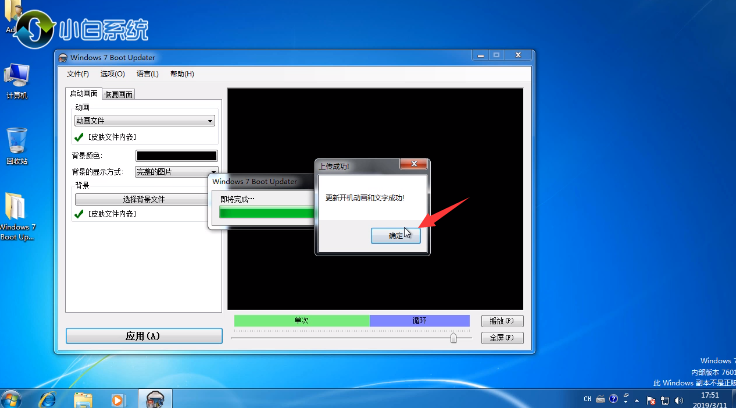
Task: Switch to the 启动画面 tab
Action: 84,93
